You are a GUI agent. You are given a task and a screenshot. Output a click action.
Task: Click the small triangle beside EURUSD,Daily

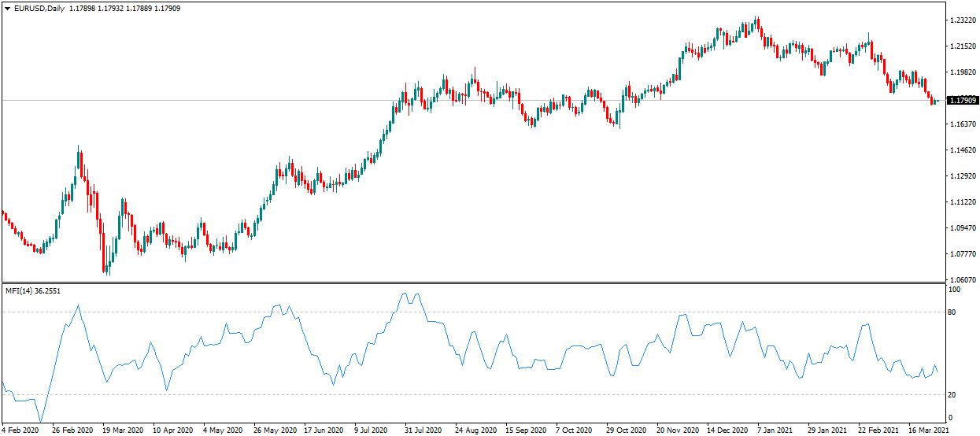6,9
